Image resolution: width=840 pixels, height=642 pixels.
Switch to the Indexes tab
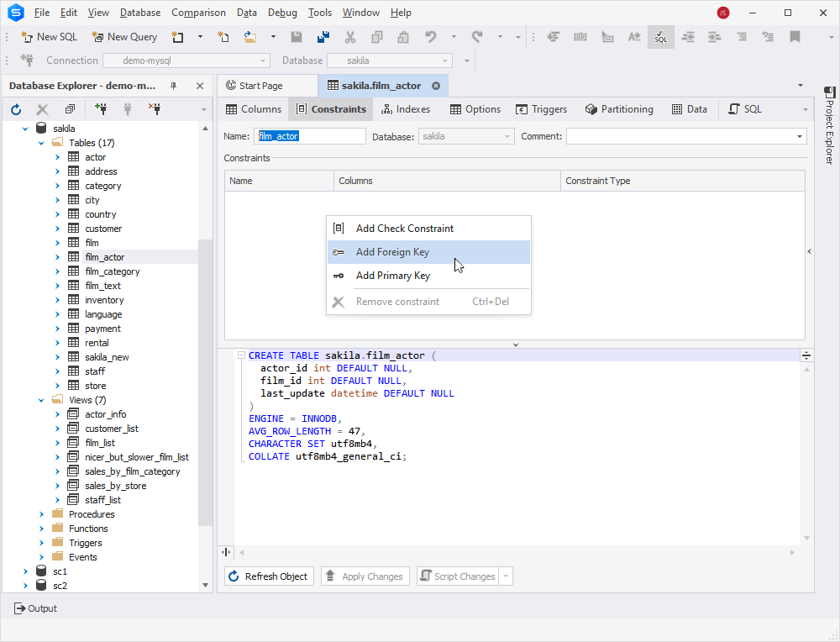[x=406, y=109]
